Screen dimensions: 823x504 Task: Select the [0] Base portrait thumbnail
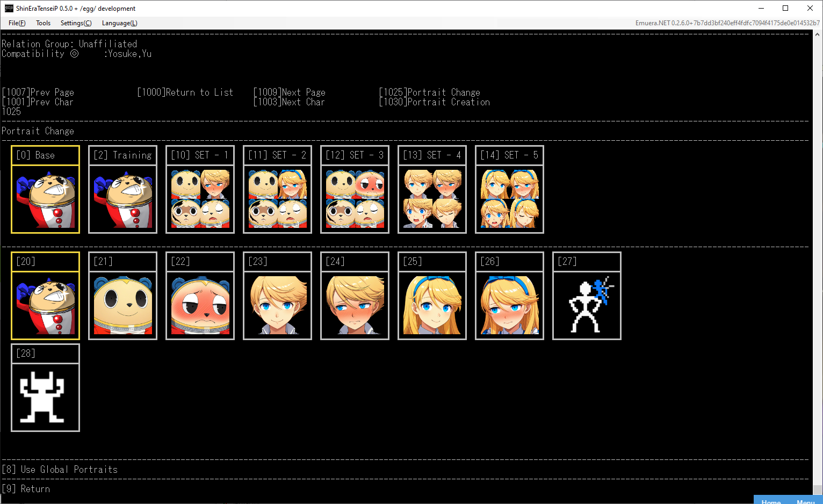[x=45, y=199]
